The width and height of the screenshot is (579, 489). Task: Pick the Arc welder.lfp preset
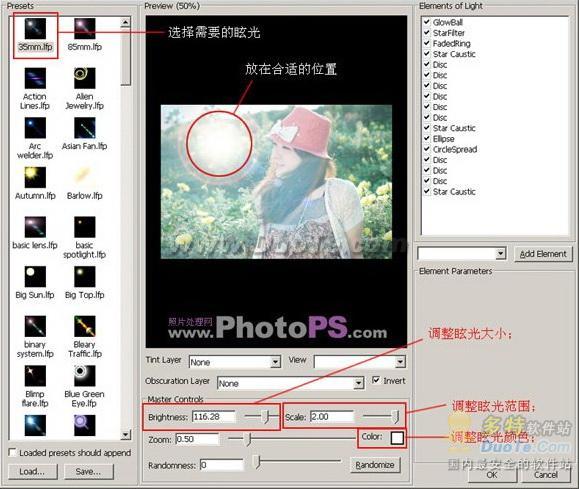[x=35, y=138]
